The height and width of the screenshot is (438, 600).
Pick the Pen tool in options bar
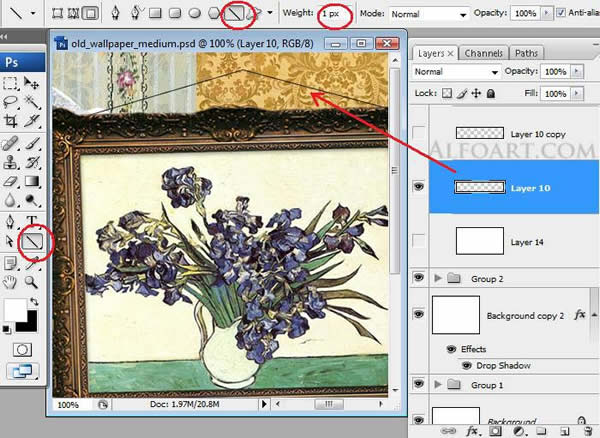[x=115, y=13]
